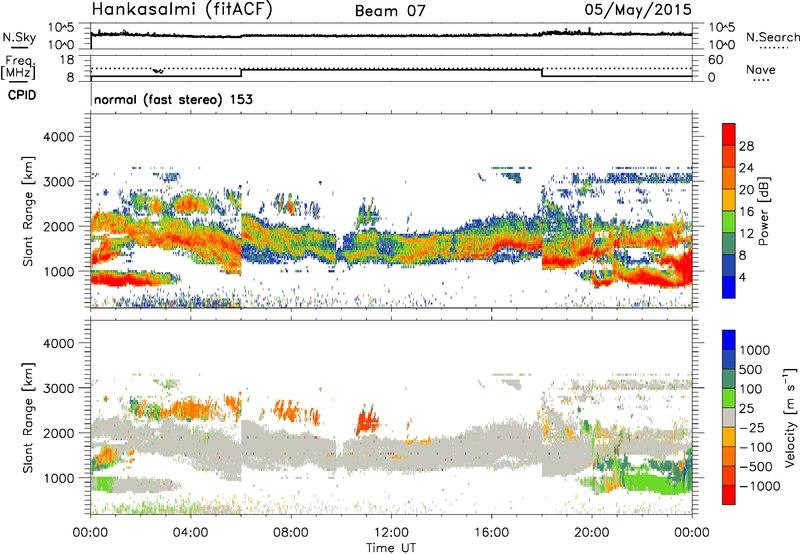Click the red top of power colorbar
This screenshot has height=554, width=800.
[729, 134]
